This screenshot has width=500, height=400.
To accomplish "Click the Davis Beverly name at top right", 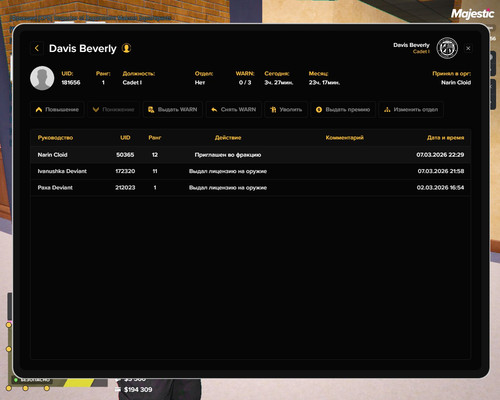I will [411, 45].
